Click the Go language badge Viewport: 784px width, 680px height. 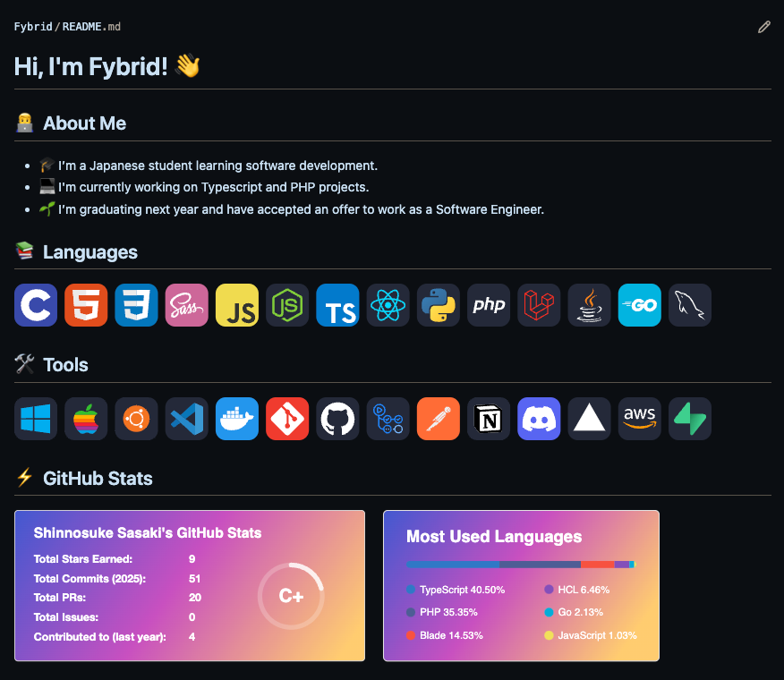640,305
